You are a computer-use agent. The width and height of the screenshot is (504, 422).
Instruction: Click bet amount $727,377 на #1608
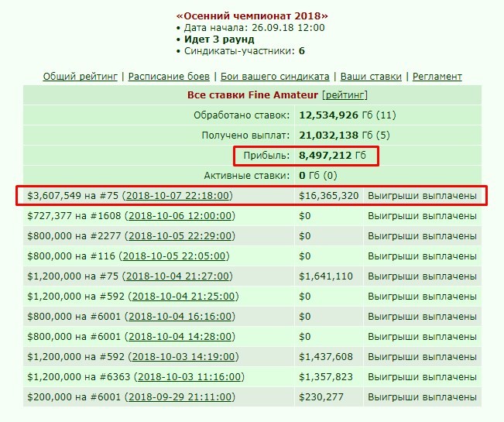pos(74,216)
